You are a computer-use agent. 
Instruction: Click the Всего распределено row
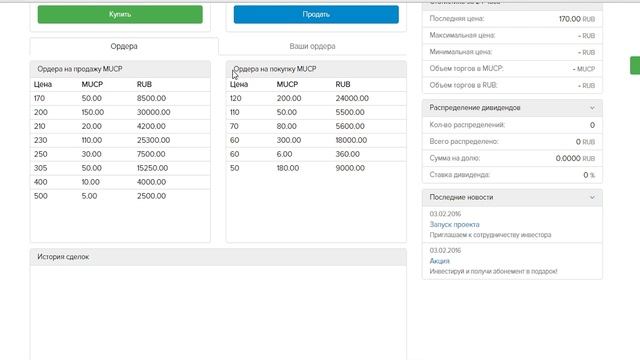tap(512, 142)
